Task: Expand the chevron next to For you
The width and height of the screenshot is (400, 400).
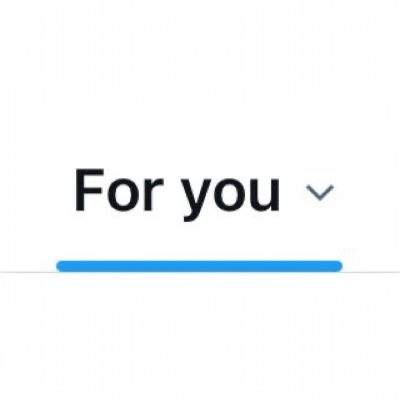Action: pos(320,193)
